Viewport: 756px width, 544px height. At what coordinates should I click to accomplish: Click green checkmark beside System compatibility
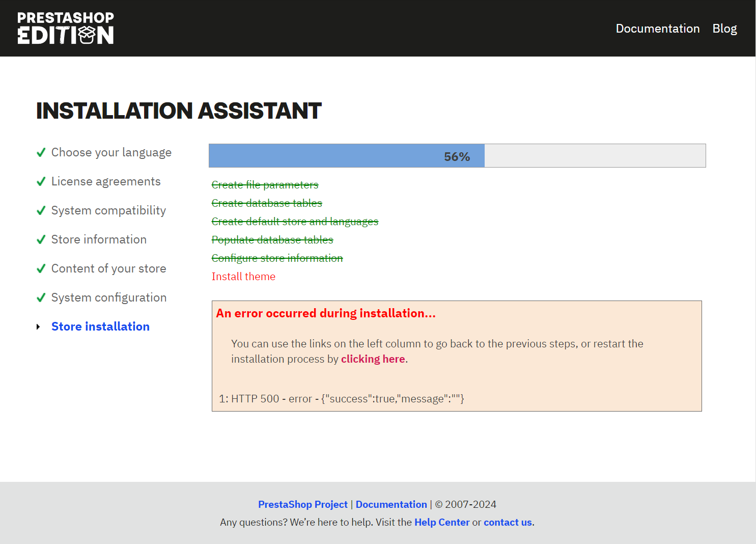pyautogui.click(x=41, y=210)
